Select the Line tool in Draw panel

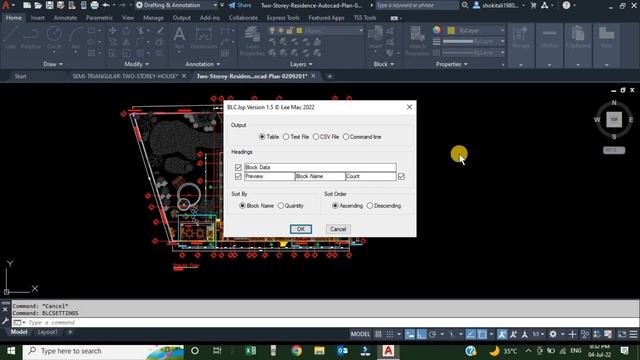(10, 38)
